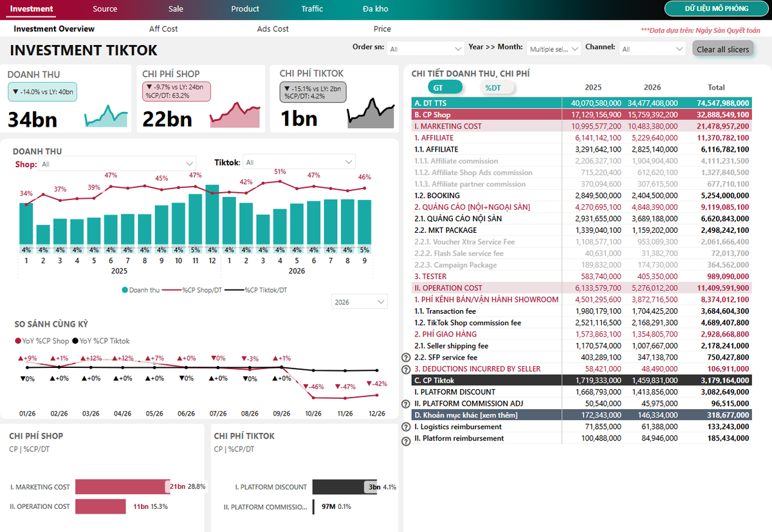Click help icon beside I. Logistics reimbursement
Image resolution: width=772 pixels, height=532 pixels.
tap(405, 427)
